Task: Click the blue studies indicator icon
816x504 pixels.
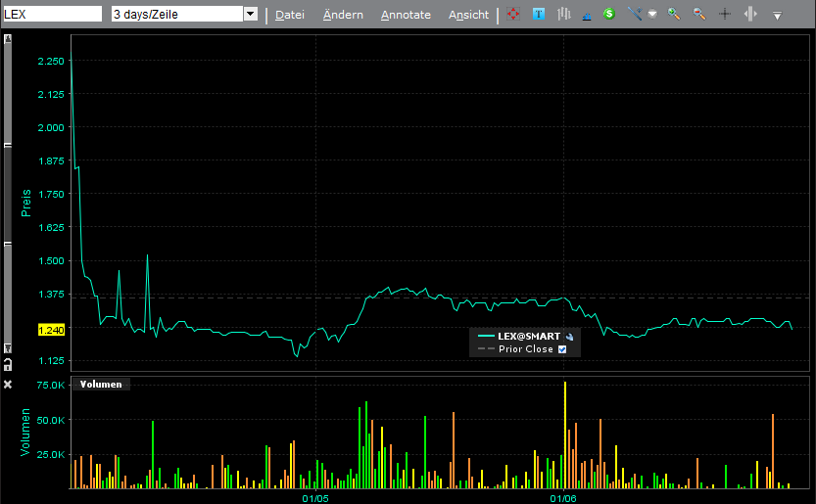Action: pos(587,16)
